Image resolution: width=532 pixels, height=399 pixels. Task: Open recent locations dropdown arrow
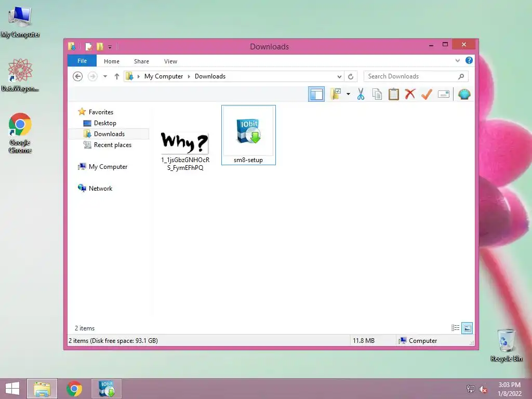pyautogui.click(x=105, y=76)
